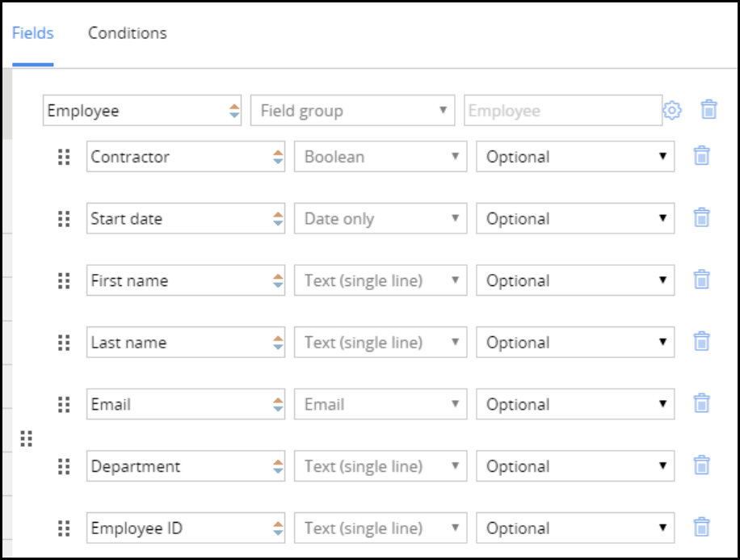The height and width of the screenshot is (560, 740).
Task: Select the Fields tab
Action: tap(33, 33)
